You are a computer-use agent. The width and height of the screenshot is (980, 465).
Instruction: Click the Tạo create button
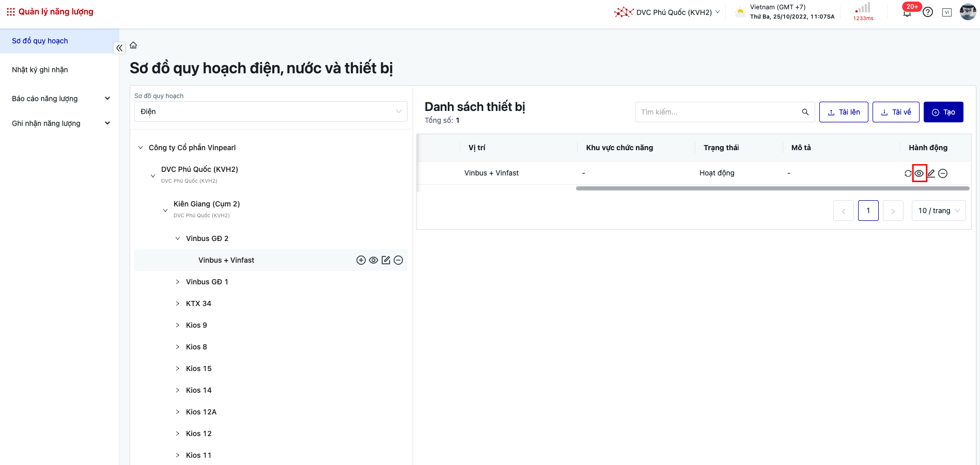tap(943, 112)
